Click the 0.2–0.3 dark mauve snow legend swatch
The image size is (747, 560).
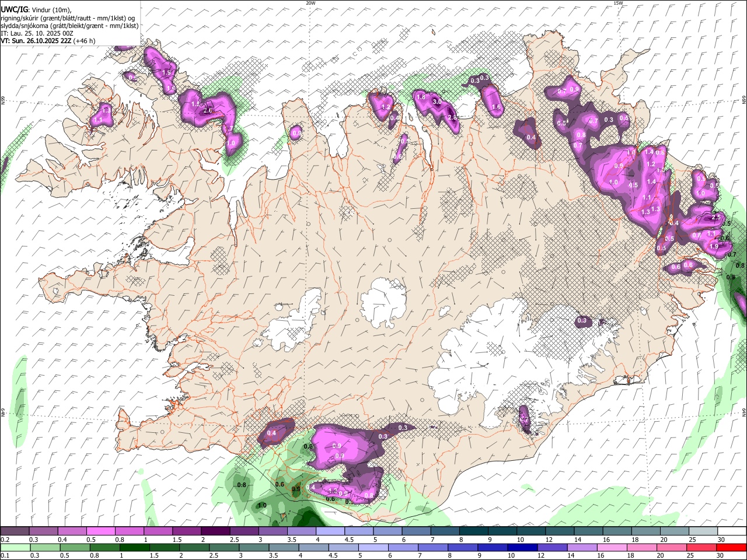point(15,531)
